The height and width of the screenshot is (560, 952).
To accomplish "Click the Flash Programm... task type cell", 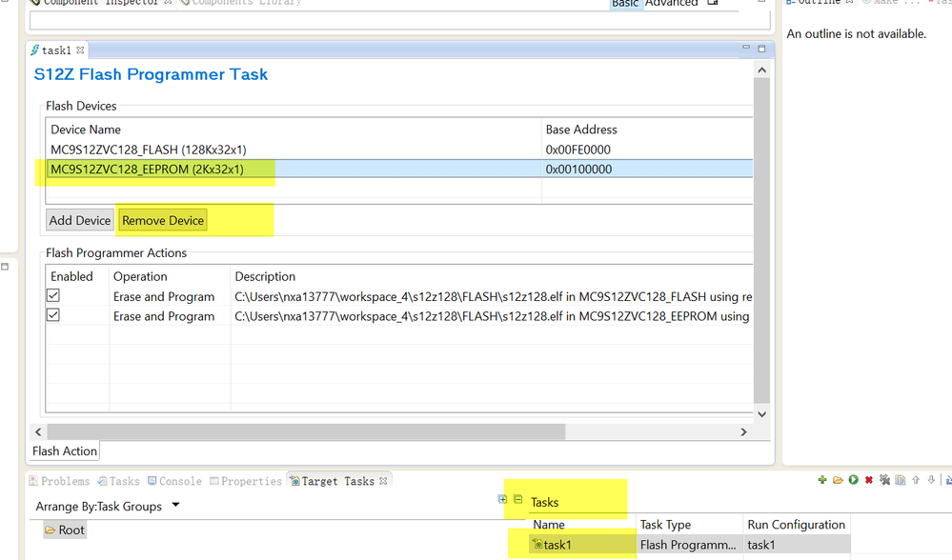I will [x=688, y=544].
